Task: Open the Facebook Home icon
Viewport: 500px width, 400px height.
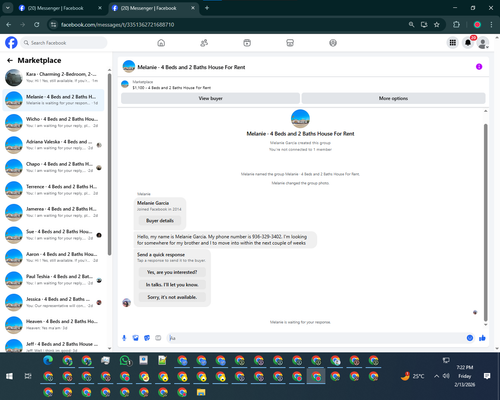Action: click(x=161, y=43)
